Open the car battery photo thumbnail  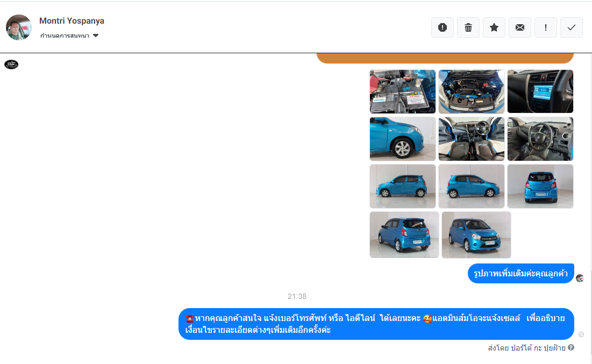coord(403,91)
